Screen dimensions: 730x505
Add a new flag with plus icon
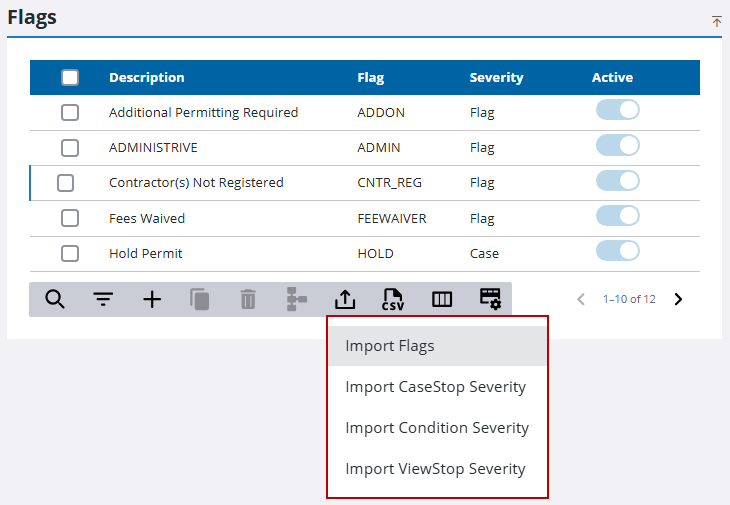[x=152, y=299]
